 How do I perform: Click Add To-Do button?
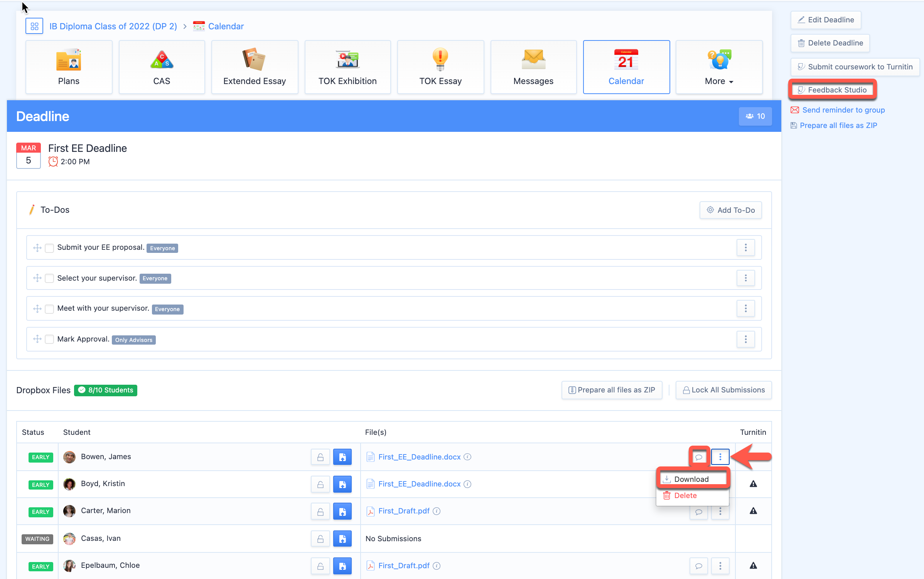coord(731,210)
